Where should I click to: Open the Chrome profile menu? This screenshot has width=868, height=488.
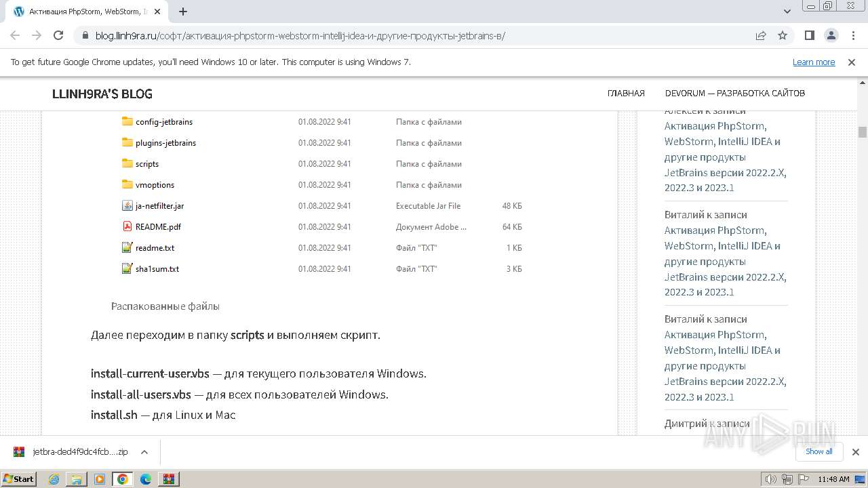pos(831,35)
